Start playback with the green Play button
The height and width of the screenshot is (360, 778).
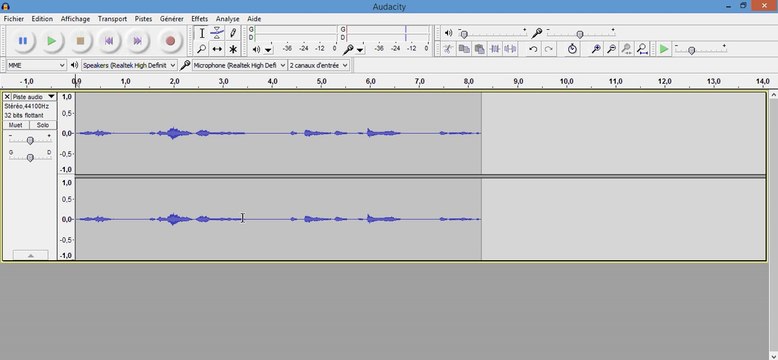tap(52, 41)
